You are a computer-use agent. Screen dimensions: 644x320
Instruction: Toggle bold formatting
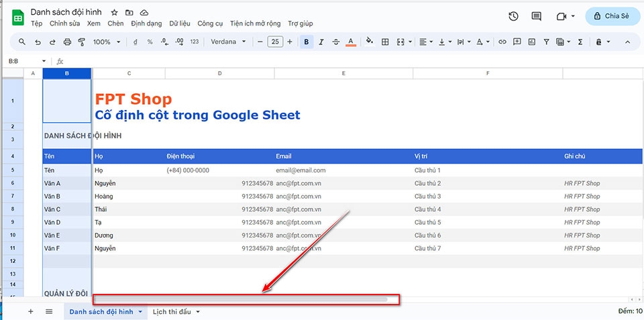pyautogui.click(x=307, y=42)
